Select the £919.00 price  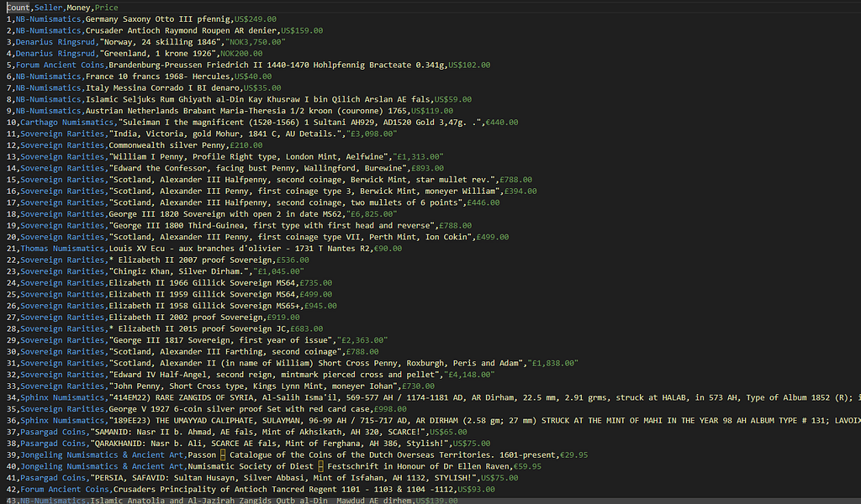pos(283,318)
